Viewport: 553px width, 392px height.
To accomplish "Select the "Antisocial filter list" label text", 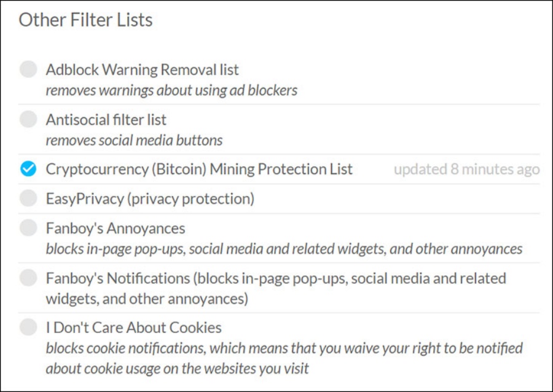I will point(106,119).
